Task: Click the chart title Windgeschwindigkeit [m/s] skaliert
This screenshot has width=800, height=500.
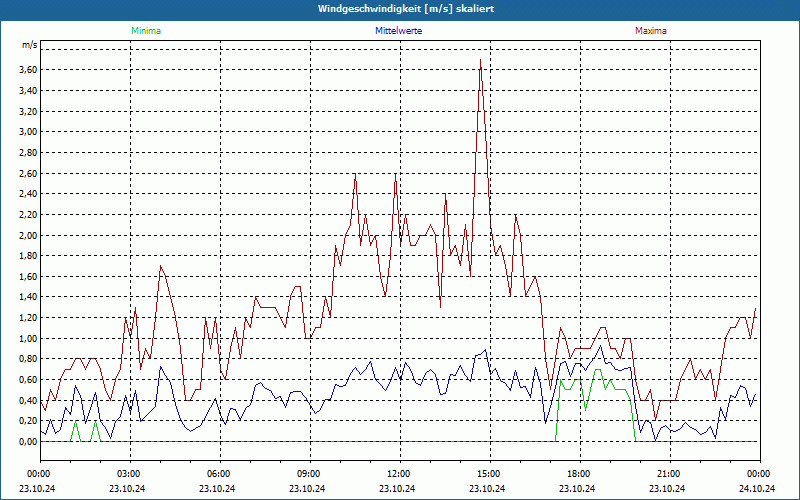Action: [x=406, y=9]
